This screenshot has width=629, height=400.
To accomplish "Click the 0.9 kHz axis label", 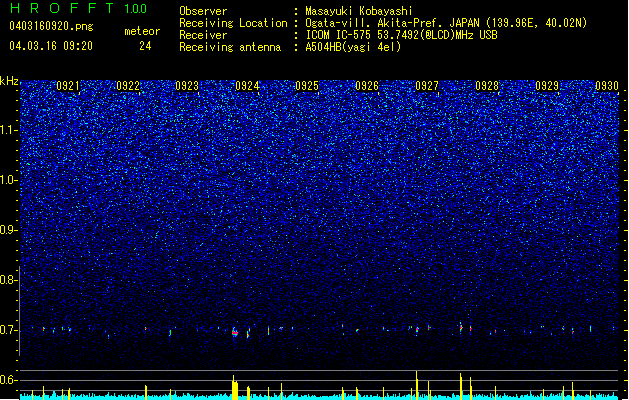I will click(8, 230).
